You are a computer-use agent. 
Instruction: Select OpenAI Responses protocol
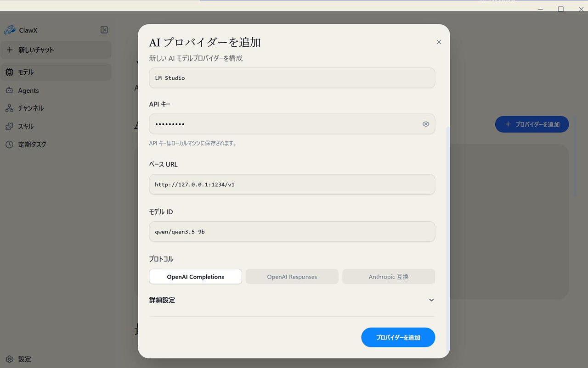(x=292, y=277)
